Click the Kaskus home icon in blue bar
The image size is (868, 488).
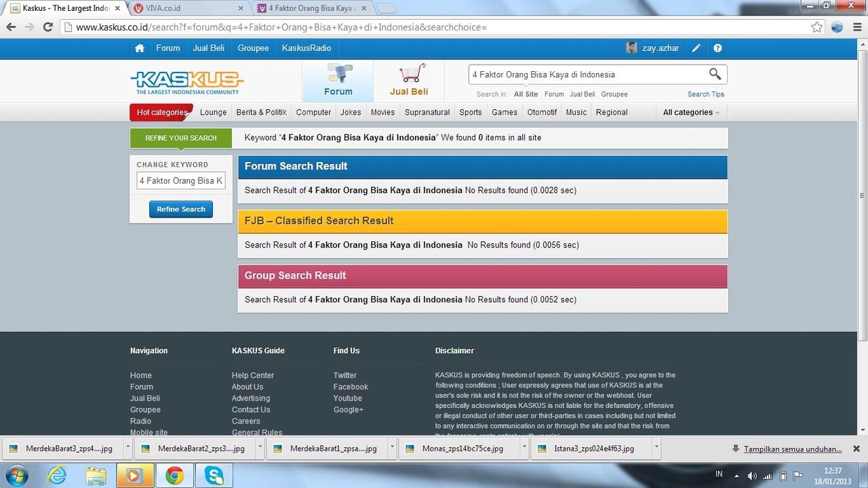tap(140, 48)
